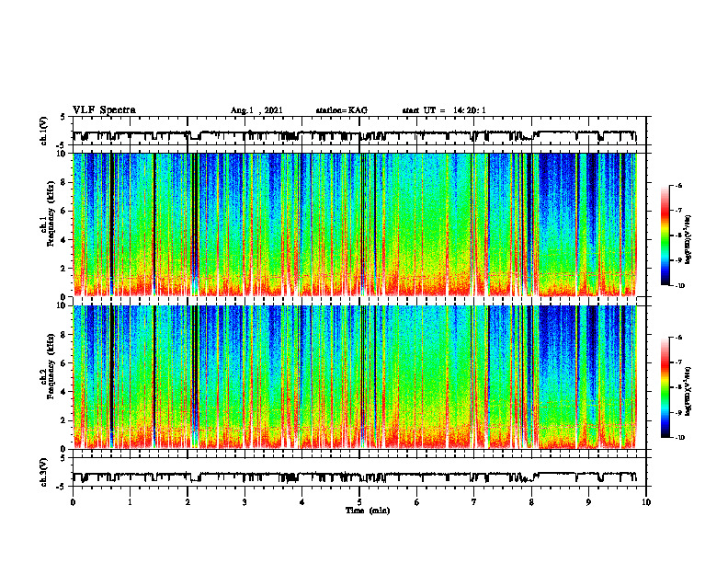Click time-axis tick label "3"
Screen dimensions: 728x563
click(245, 502)
